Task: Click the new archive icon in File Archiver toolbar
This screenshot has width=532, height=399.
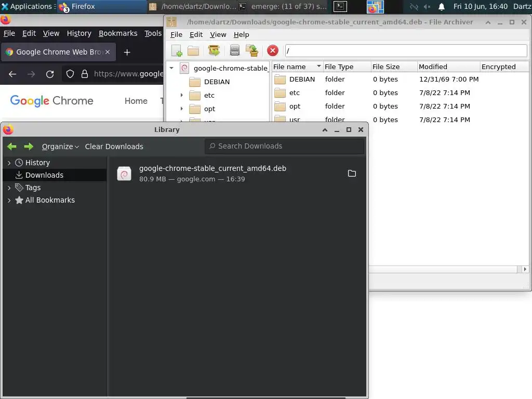Action: coord(177,51)
